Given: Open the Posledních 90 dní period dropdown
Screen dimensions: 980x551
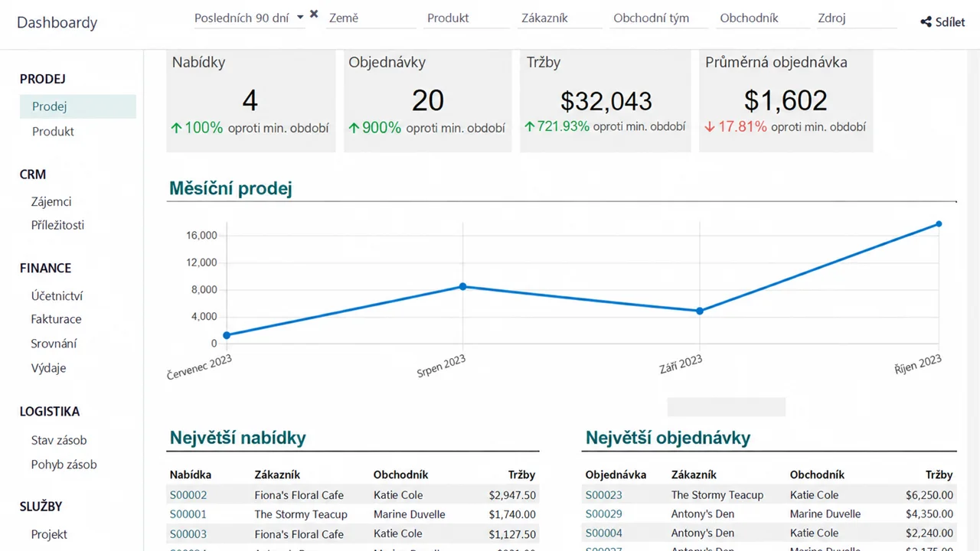Looking at the screenshot, I should click(249, 18).
